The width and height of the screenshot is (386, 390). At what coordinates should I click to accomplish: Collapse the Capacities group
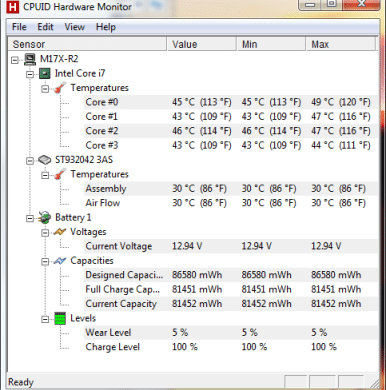[x=45, y=262]
